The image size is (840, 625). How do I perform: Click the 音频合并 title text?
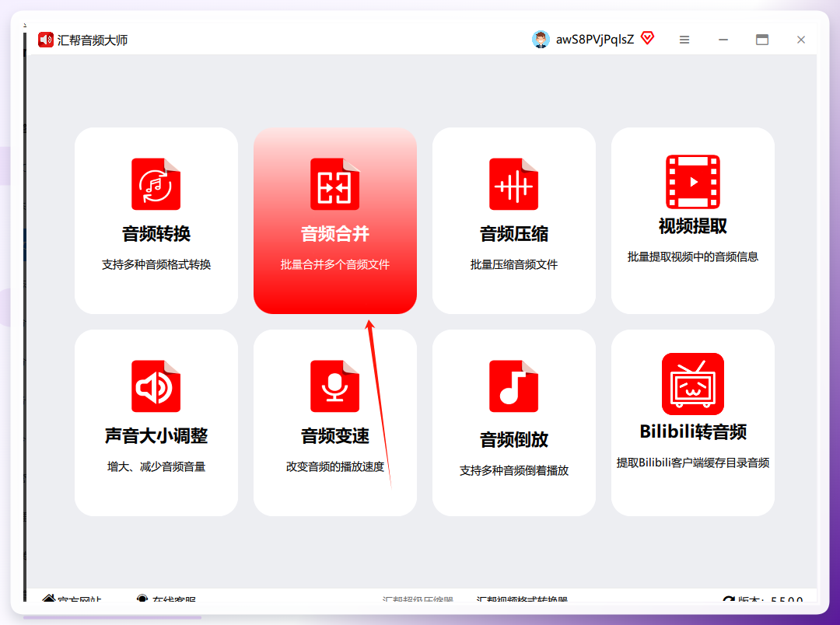tap(334, 233)
